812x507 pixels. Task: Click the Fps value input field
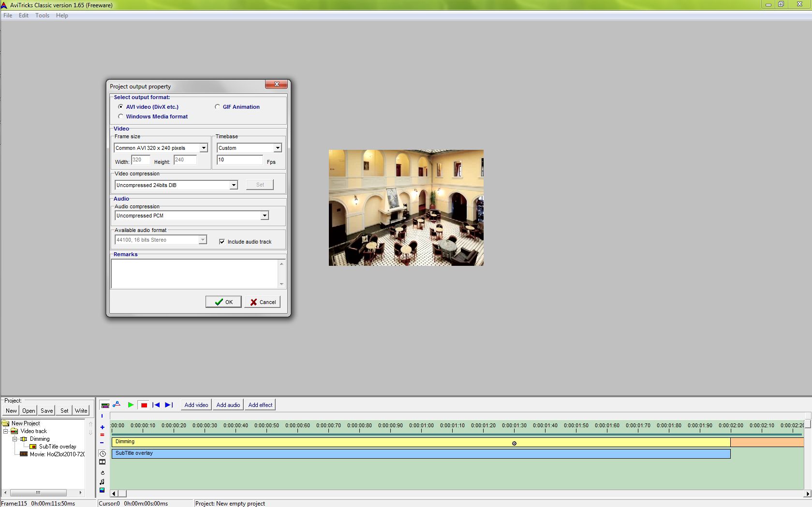click(x=240, y=160)
